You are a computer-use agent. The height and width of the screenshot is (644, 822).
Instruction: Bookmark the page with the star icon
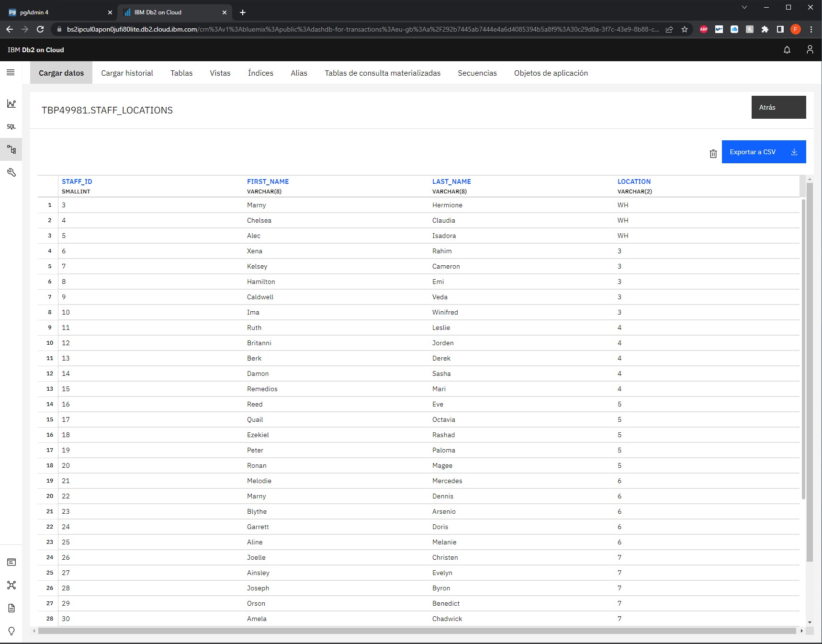tap(685, 29)
